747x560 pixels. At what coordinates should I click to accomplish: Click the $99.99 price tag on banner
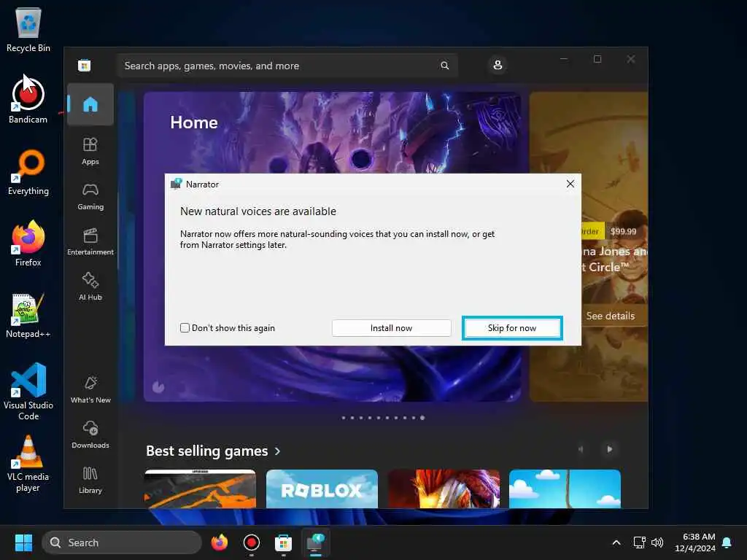tap(623, 231)
